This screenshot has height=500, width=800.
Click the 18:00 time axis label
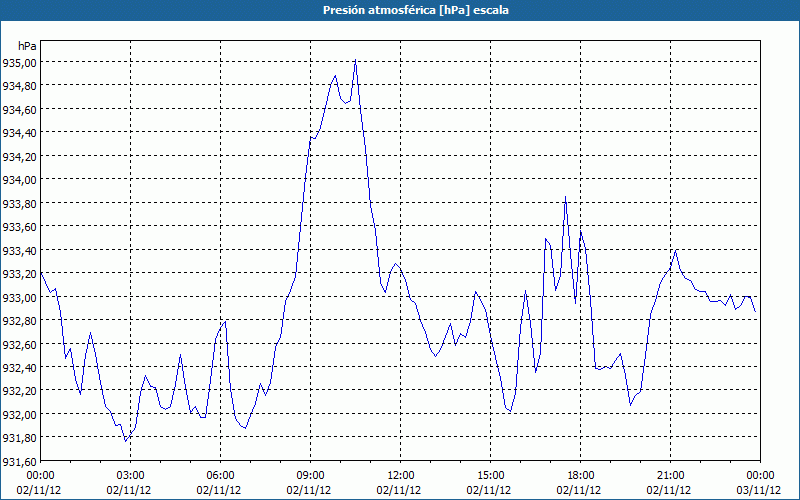(x=581, y=476)
